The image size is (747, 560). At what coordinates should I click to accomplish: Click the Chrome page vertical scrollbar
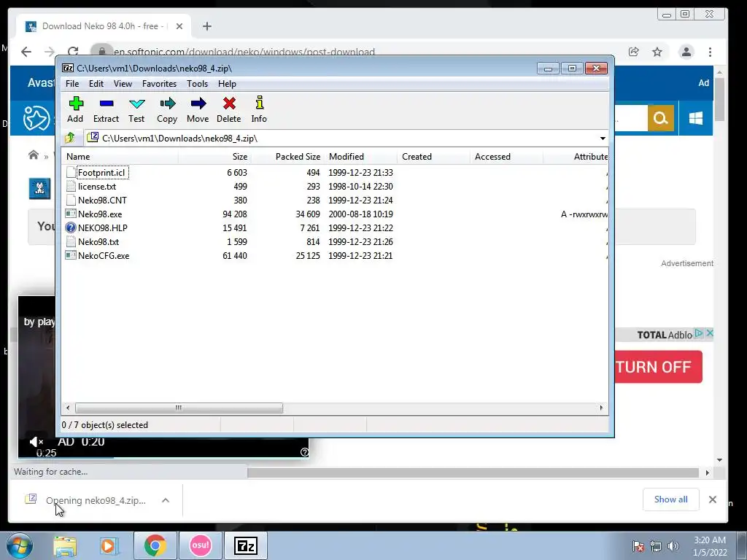(x=719, y=99)
